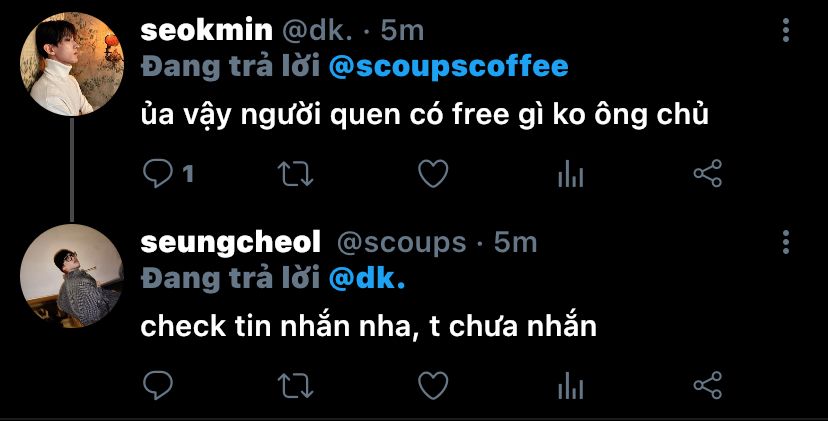The width and height of the screenshot is (828, 421).
Task: Like seungcheol's tweet
Action: click(x=433, y=385)
